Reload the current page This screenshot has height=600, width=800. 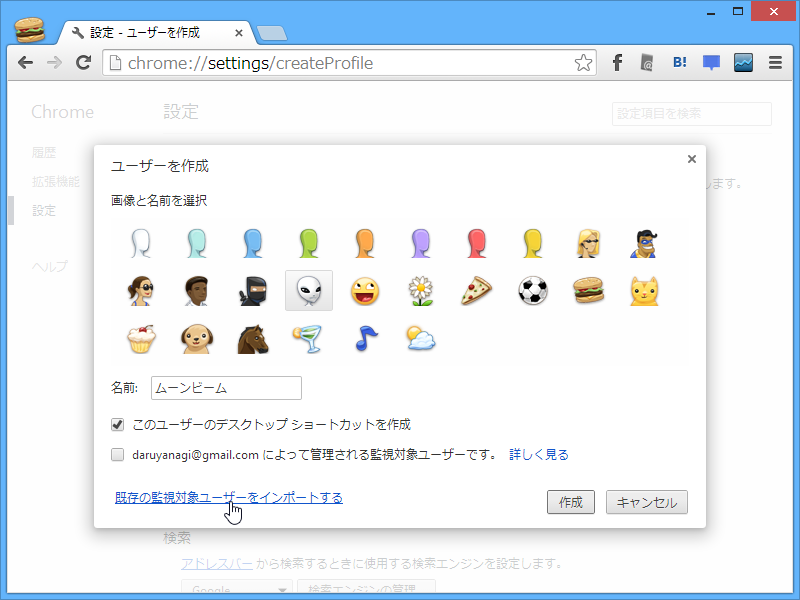point(83,63)
